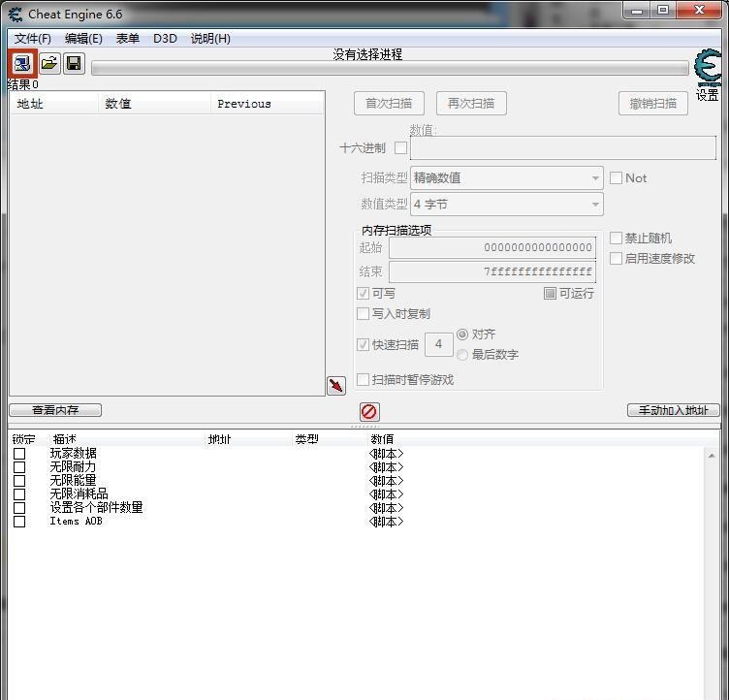Activate the 无限能量 script checkbox
The image size is (729, 700).
[x=19, y=481]
